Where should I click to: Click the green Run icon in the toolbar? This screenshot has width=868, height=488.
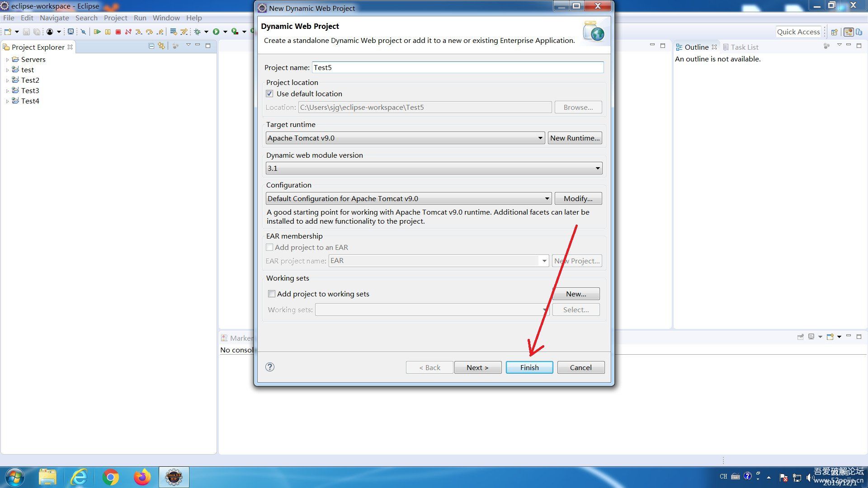tap(216, 32)
